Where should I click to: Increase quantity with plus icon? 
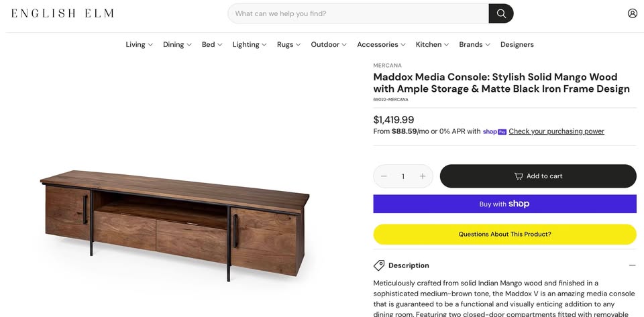(x=423, y=176)
